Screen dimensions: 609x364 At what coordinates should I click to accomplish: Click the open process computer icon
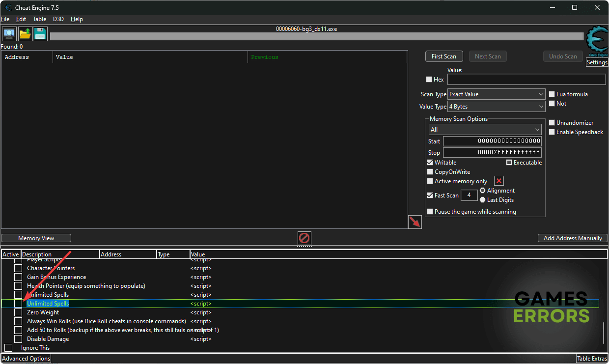(9, 34)
